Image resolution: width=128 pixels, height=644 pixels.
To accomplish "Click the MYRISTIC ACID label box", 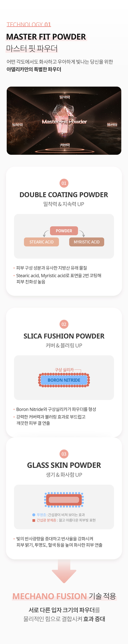I will (x=87, y=242).
